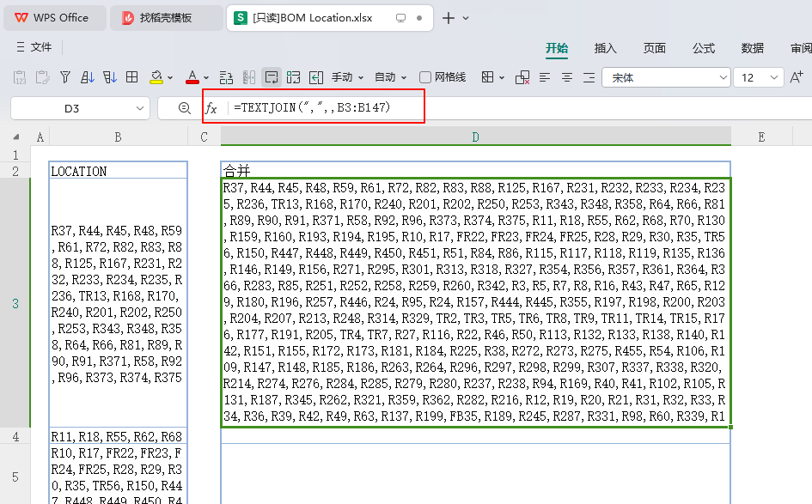The image size is (812, 504).
Task: Select column D header
Action: point(475,137)
